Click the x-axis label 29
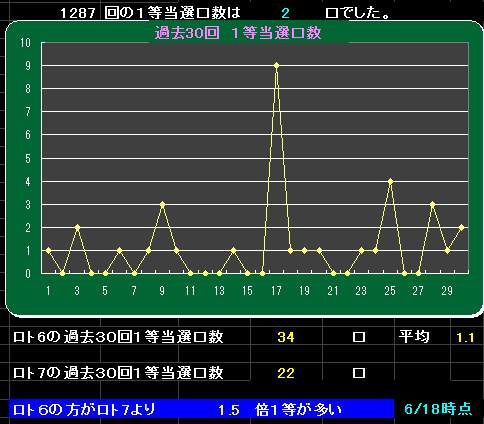 (x=447, y=291)
